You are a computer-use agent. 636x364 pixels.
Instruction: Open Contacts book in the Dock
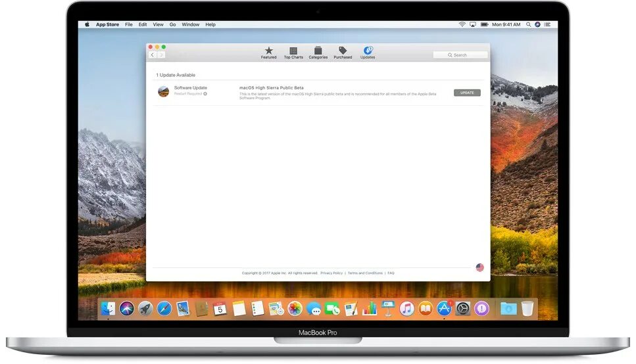point(202,308)
